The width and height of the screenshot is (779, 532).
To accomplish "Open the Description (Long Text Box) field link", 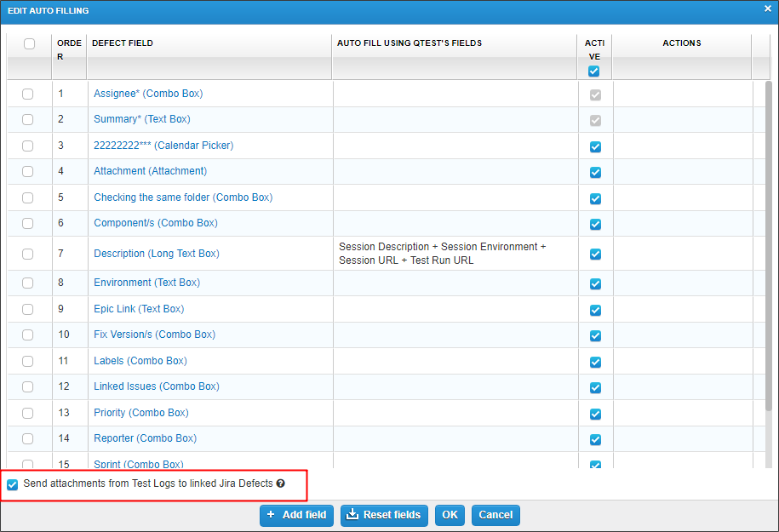I will [156, 254].
